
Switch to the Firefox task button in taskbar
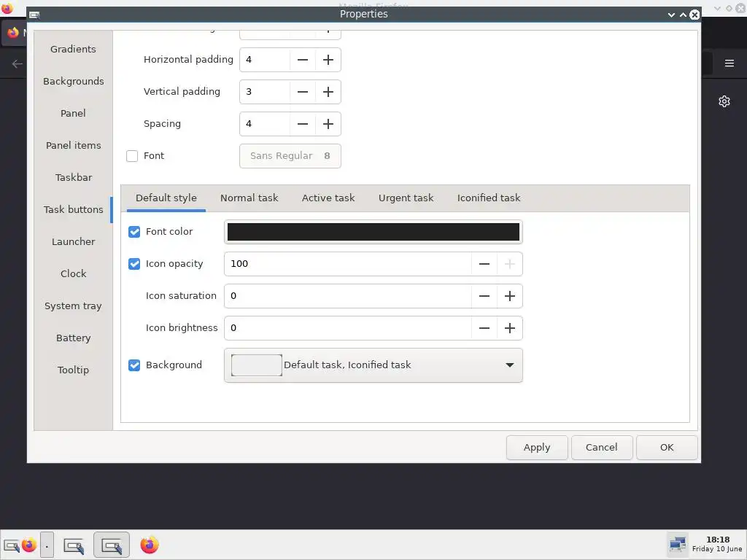149,545
